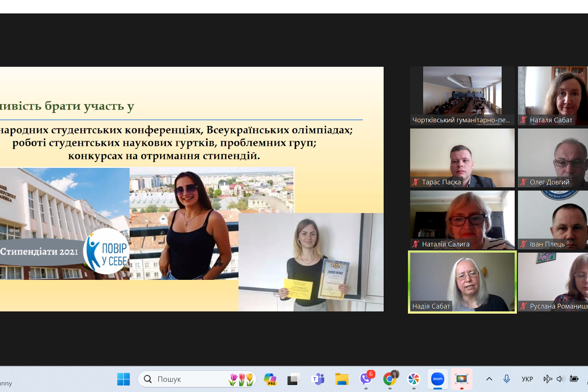Screen dimensions: 588x392
Task: Open the Zoom app in taskbar
Action: click(438, 379)
